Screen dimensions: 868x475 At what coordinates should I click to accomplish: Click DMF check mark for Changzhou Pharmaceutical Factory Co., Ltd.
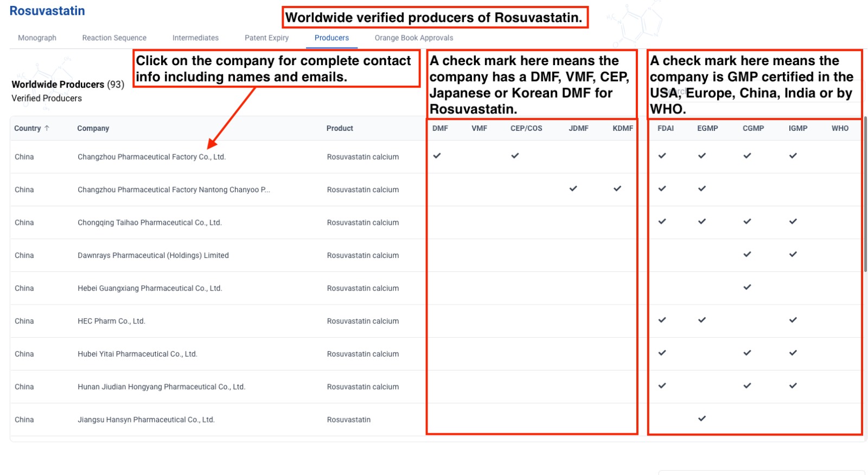pos(437,156)
